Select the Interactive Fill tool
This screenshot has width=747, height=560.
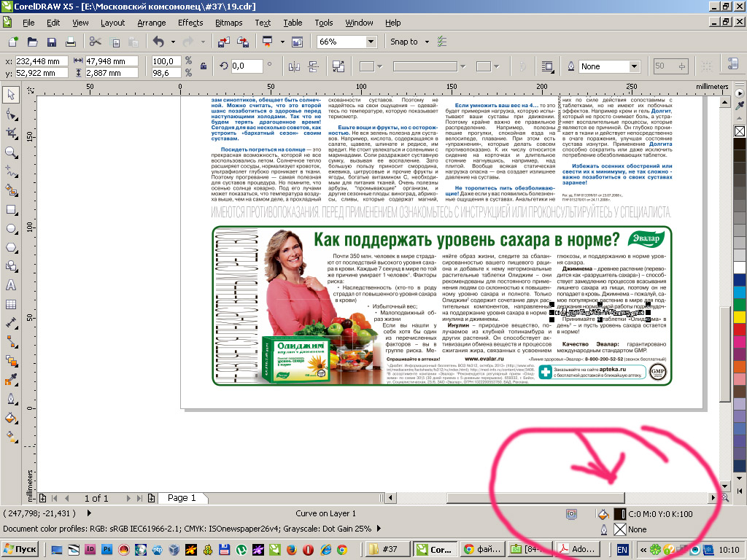point(10,436)
